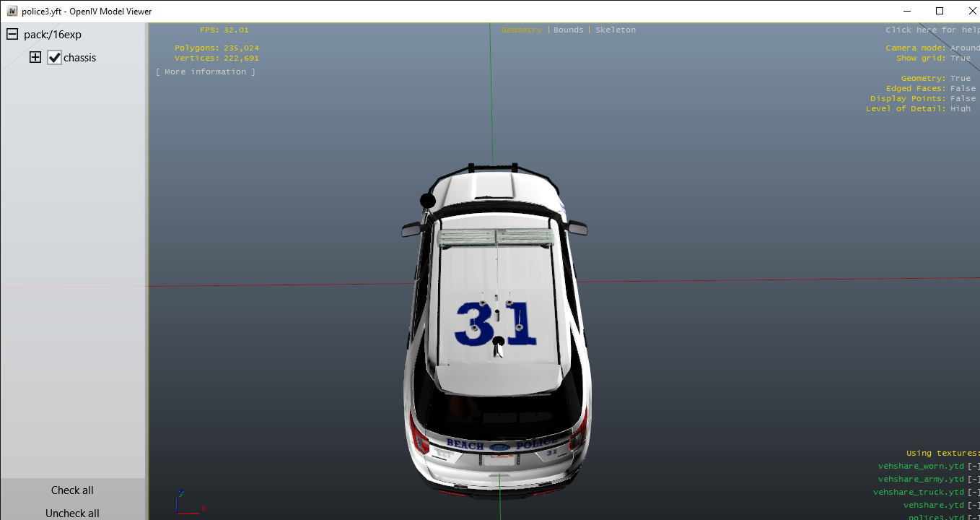Remove the vehshare.ytd texture using [-]
The width and height of the screenshot is (980, 520).
click(974, 506)
